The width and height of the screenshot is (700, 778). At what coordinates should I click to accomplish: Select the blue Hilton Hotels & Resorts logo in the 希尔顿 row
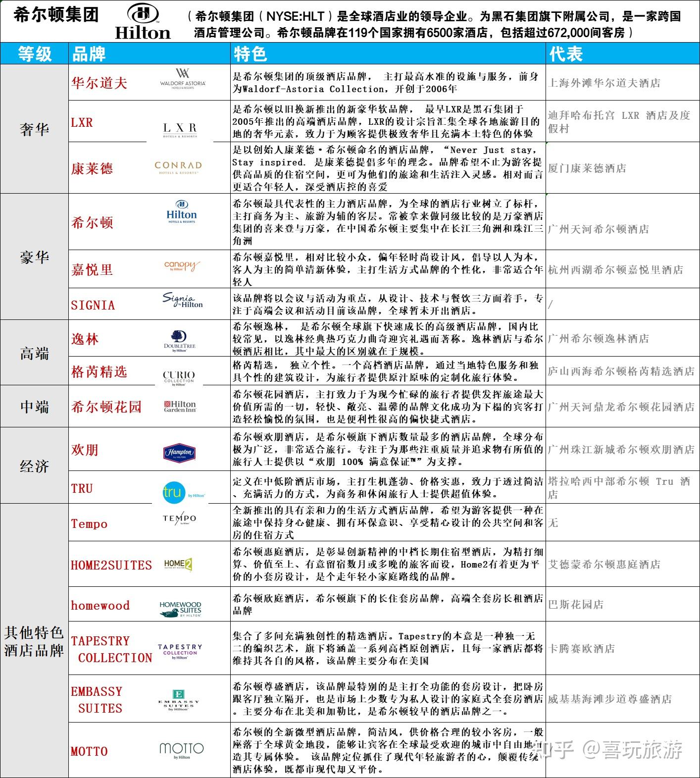(x=182, y=212)
